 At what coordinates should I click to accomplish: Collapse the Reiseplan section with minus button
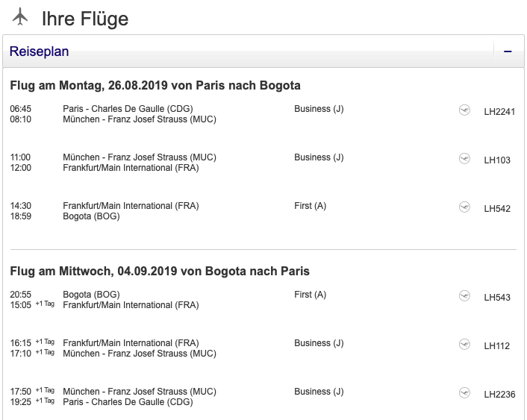pyautogui.click(x=508, y=51)
